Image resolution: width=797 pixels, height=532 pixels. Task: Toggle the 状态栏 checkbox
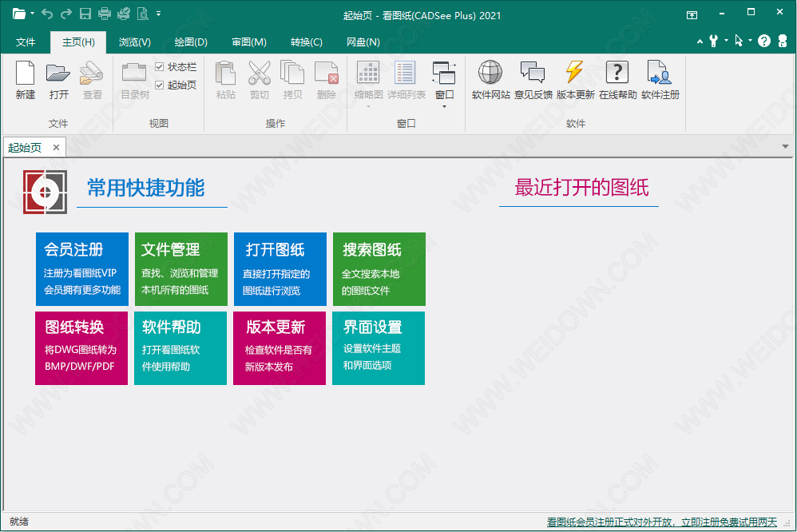[x=176, y=67]
